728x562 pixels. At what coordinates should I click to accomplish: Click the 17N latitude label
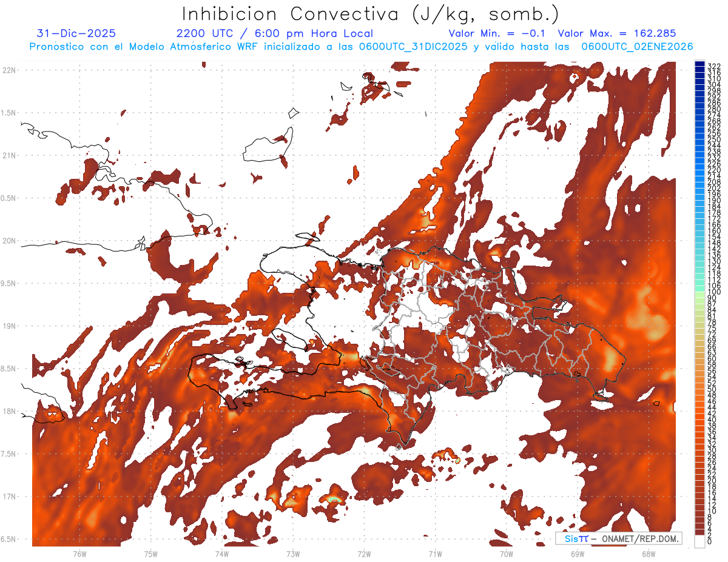(x=8, y=497)
